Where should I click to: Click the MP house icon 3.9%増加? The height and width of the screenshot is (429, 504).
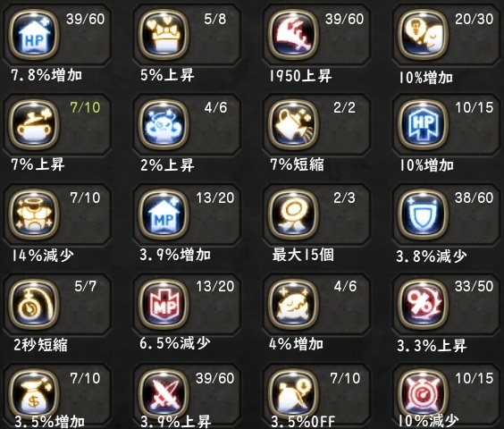164,214
